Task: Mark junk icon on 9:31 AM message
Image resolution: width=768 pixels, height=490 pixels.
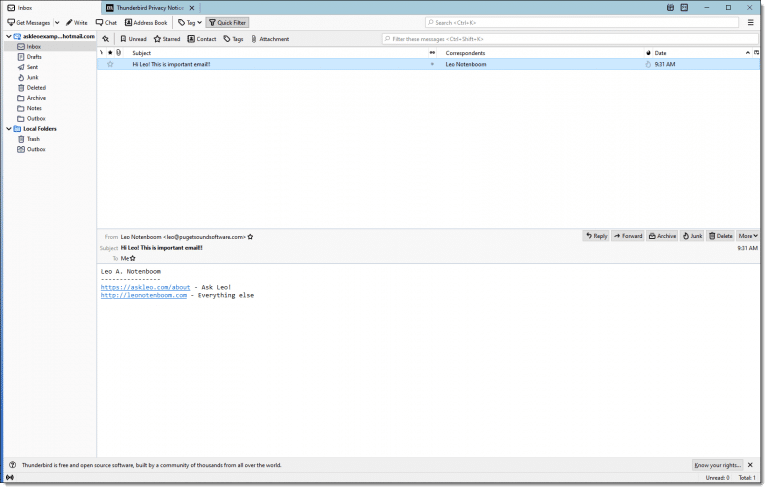Action: coord(648,64)
